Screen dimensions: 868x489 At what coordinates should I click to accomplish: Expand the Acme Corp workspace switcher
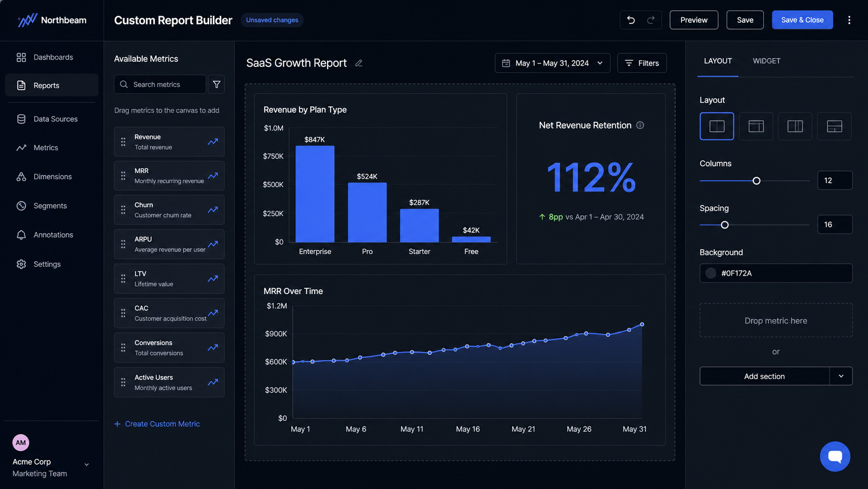coord(87,465)
